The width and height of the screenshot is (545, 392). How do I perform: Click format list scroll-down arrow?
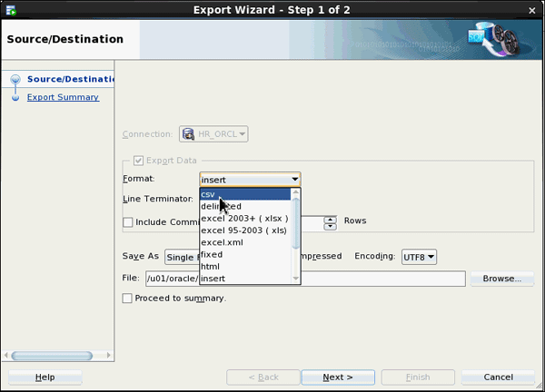pos(296,279)
